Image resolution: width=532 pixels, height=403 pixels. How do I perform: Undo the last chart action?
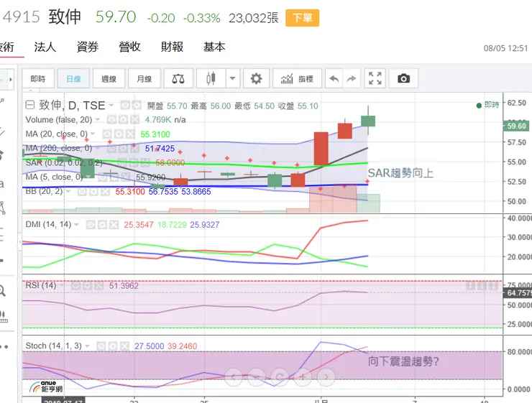(x=334, y=78)
